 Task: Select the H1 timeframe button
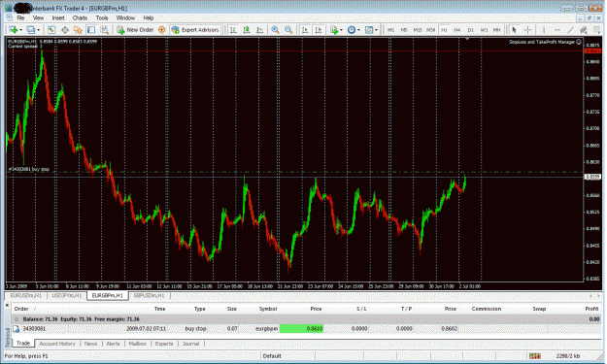pos(444,30)
